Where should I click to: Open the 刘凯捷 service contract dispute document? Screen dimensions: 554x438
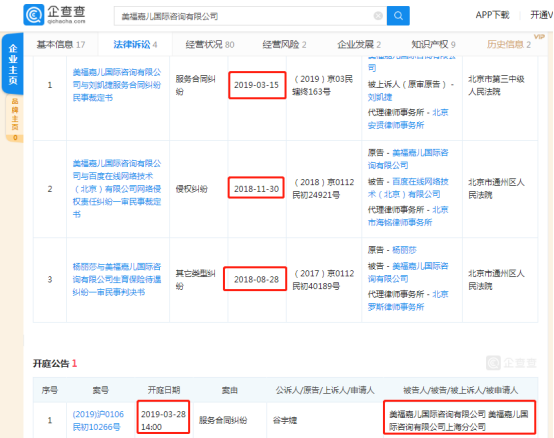click(117, 85)
